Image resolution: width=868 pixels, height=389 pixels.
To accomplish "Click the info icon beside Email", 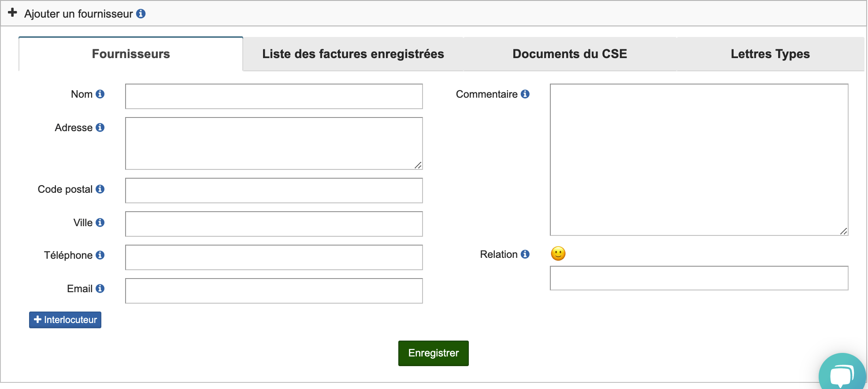I will pos(100,289).
